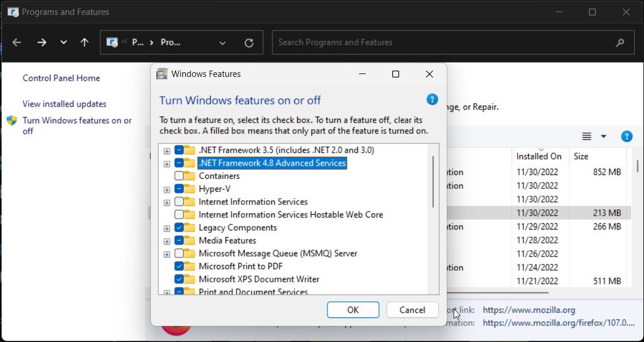The image size is (644, 342).
Task: Expand Media Features node
Action: click(167, 241)
